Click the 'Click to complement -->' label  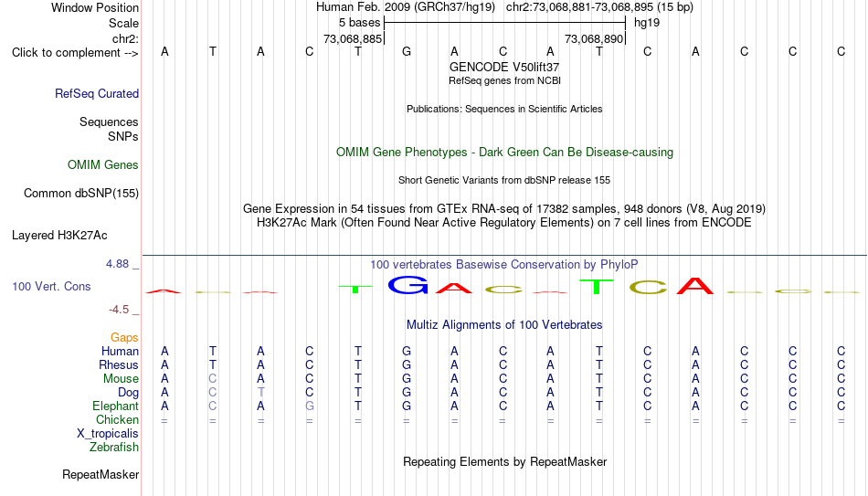[75, 53]
